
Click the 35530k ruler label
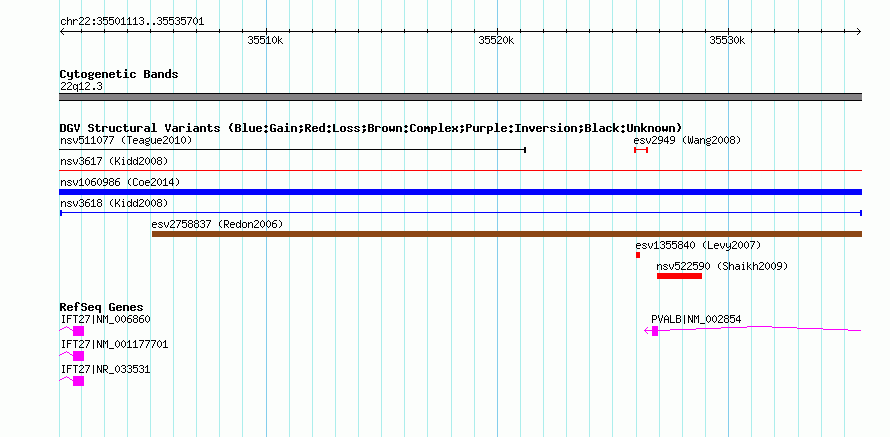coord(727,41)
